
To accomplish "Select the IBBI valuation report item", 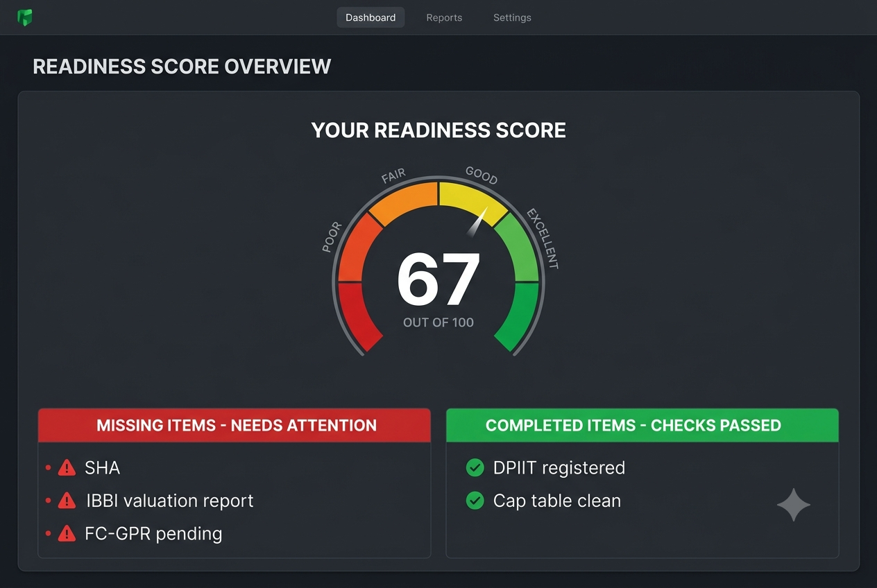I will (x=169, y=501).
